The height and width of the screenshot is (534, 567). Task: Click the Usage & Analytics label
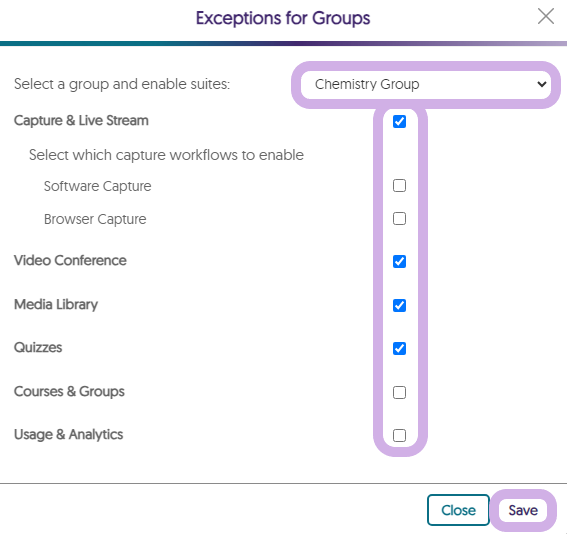point(68,434)
